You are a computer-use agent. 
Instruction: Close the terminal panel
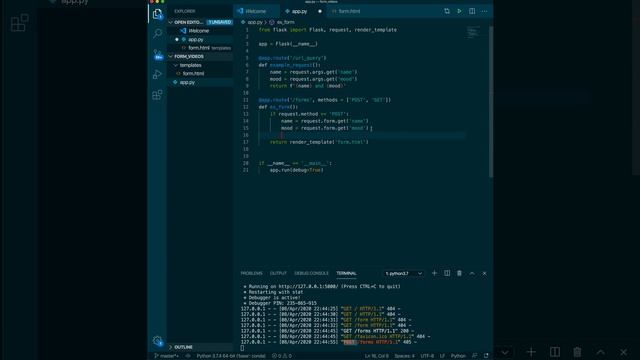click(x=484, y=273)
